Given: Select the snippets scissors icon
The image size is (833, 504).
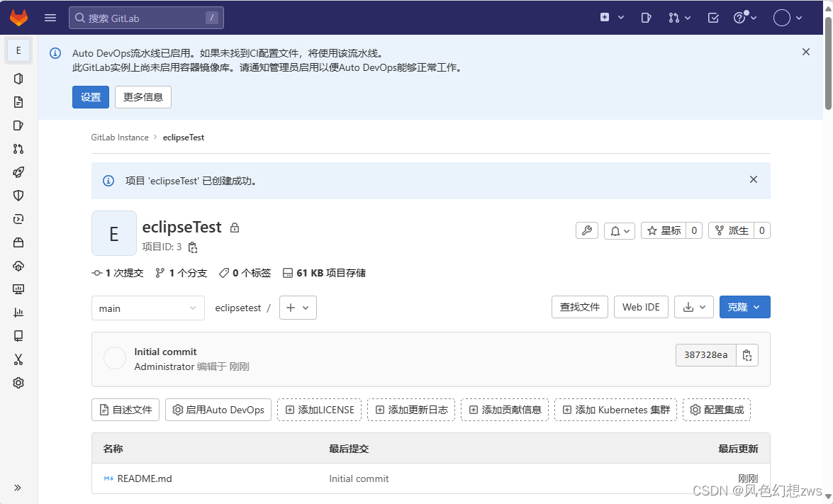Looking at the screenshot, I should pos(18,359).
